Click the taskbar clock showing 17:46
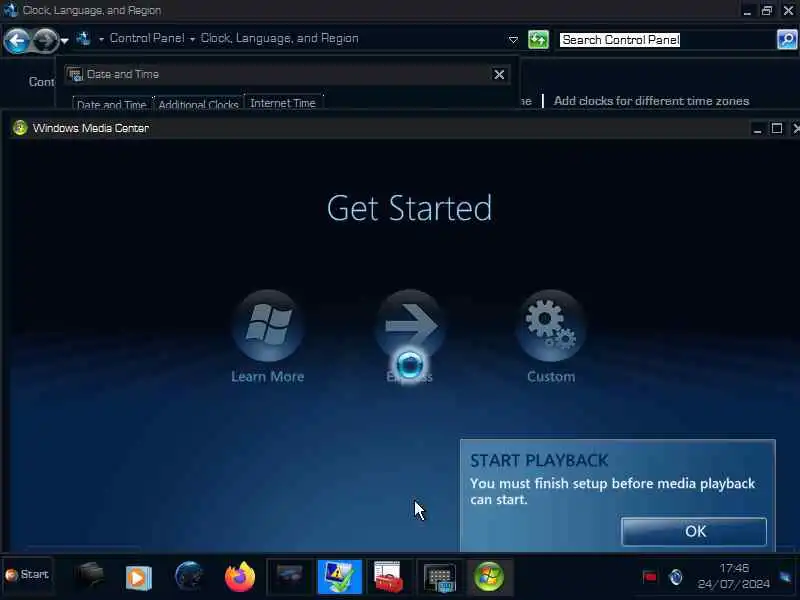Viewport: 800px width, 600px height. [x=734, y=576]
